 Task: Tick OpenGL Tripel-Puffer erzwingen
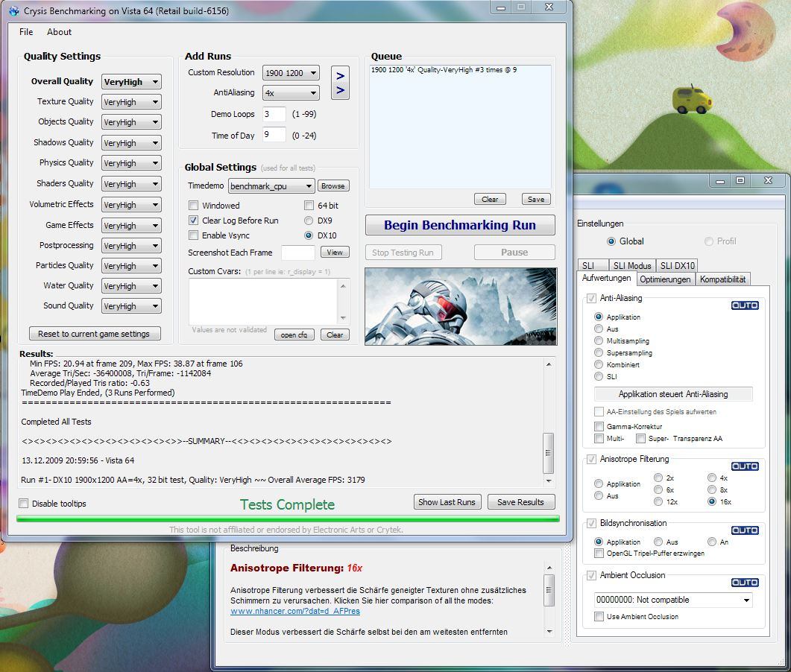tap(599, 553)
